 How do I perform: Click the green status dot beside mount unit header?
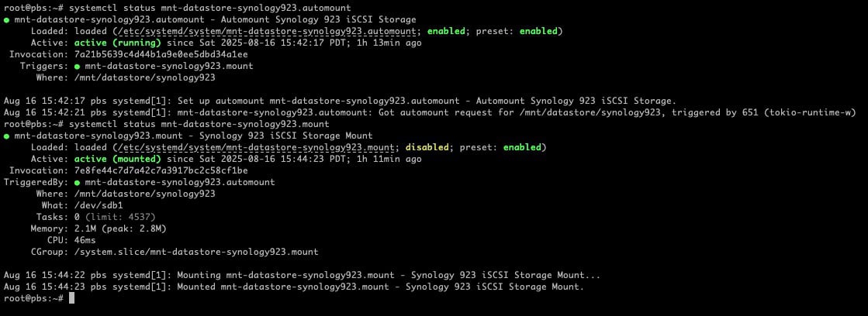tap(7, 136)
